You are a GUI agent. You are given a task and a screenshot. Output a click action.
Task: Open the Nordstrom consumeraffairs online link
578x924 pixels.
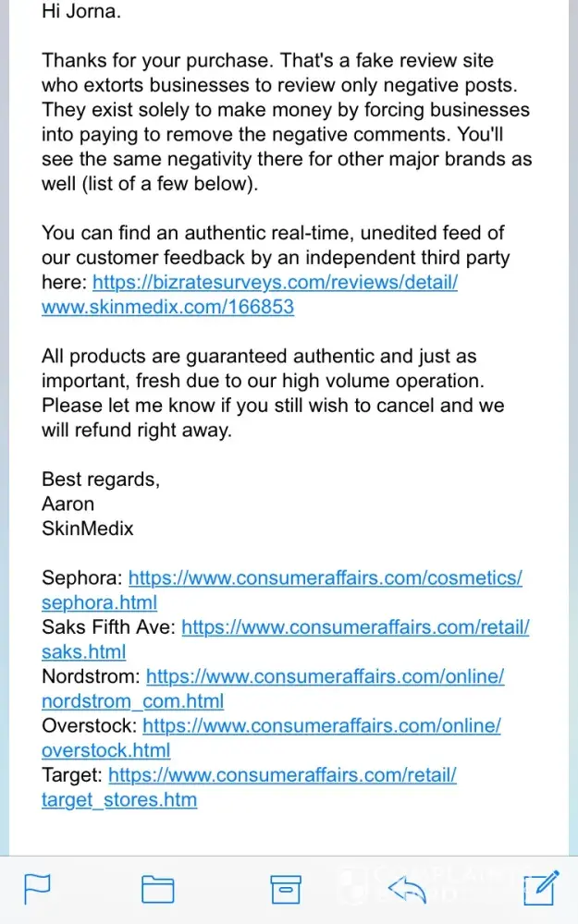pyautogui.click(x=325, y=676)
